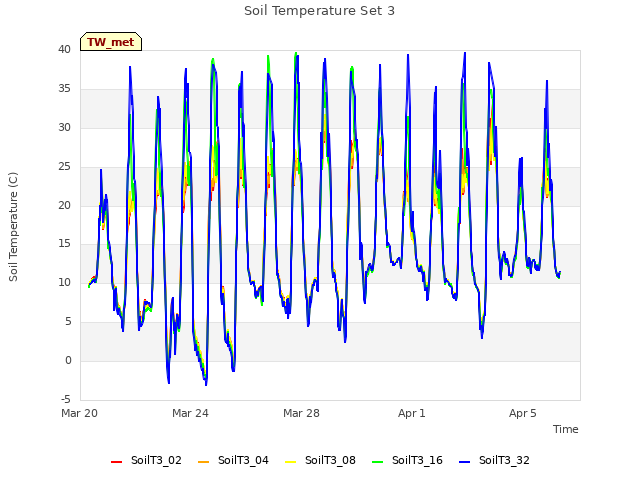Click the 35 y-axis tick label
The width and height of the screenshot is (640, 480).
[x=64, y=89]
